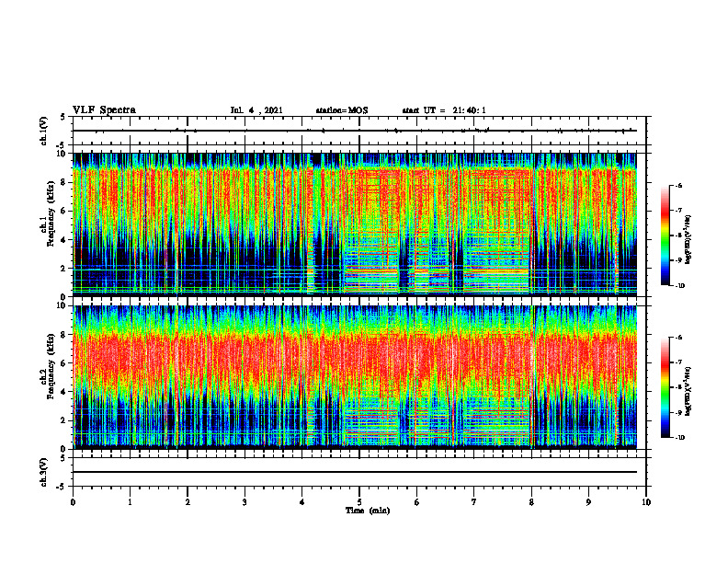Click the ch.1 colorbar log(PSD) unit label
Viewport: 728px width, 563px height.
click(x=688, y=240)
